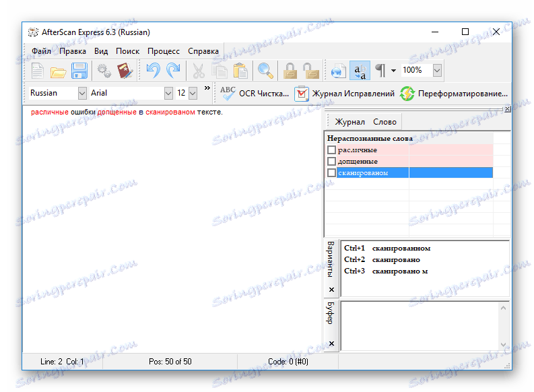Click inside the Буфер text area
Image resolution: width=534 pixels, height=392 pixels.
point(420,325)
